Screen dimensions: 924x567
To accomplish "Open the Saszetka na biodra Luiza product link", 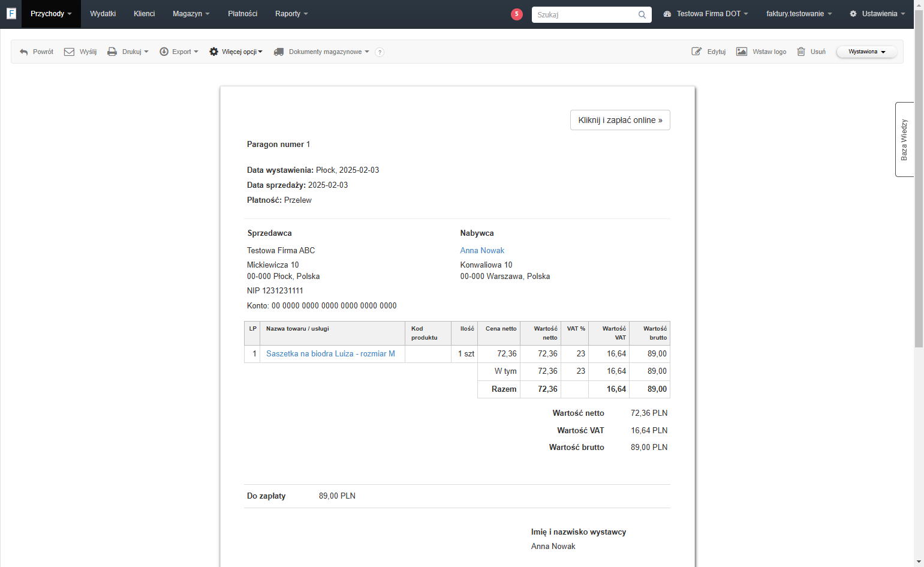I will point(330,353).
